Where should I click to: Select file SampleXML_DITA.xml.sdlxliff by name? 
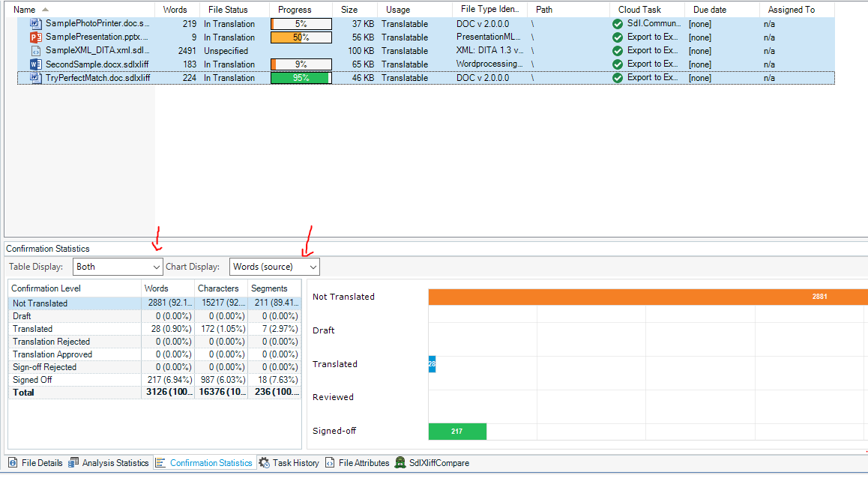(97, 50)
